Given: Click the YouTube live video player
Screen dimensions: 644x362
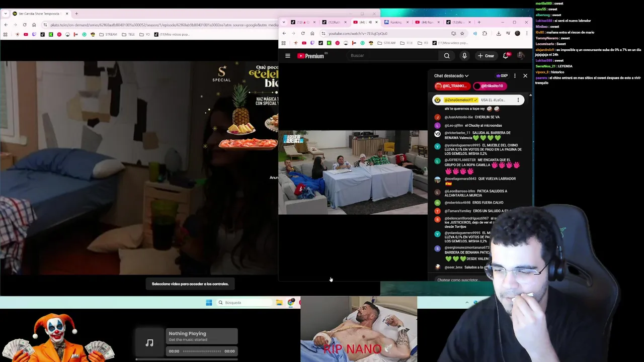Looking at the screenshot, I should 353,172.
